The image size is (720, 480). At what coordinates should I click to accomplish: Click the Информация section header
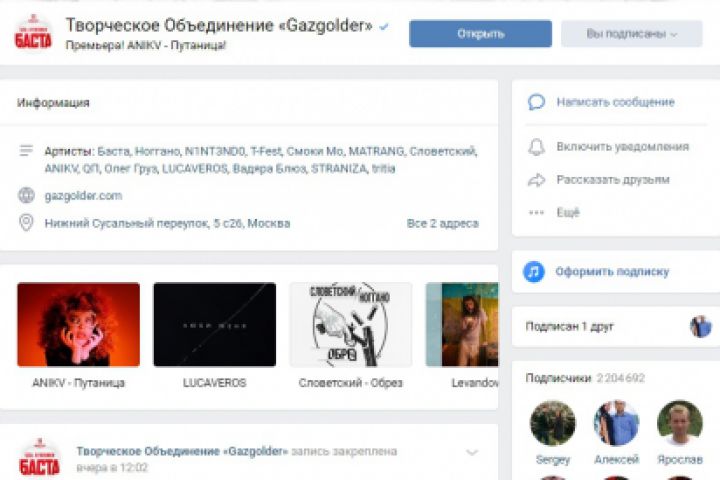pos(53,103)
